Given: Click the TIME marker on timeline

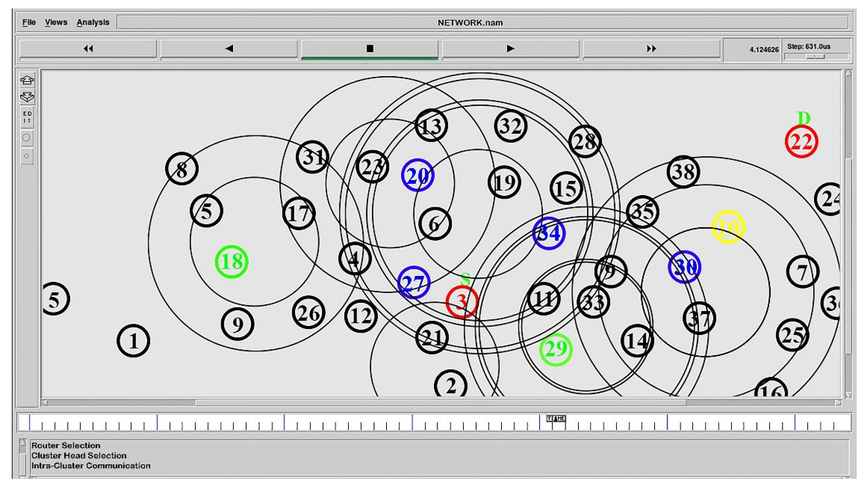Looking at the screenshot, I should tap(556, 419).
